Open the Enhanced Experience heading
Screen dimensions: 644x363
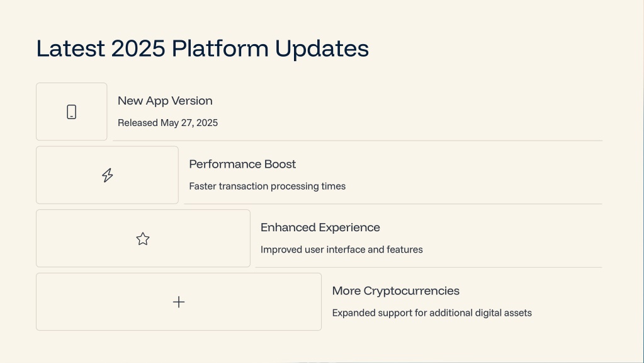click(x=320, y=228)
